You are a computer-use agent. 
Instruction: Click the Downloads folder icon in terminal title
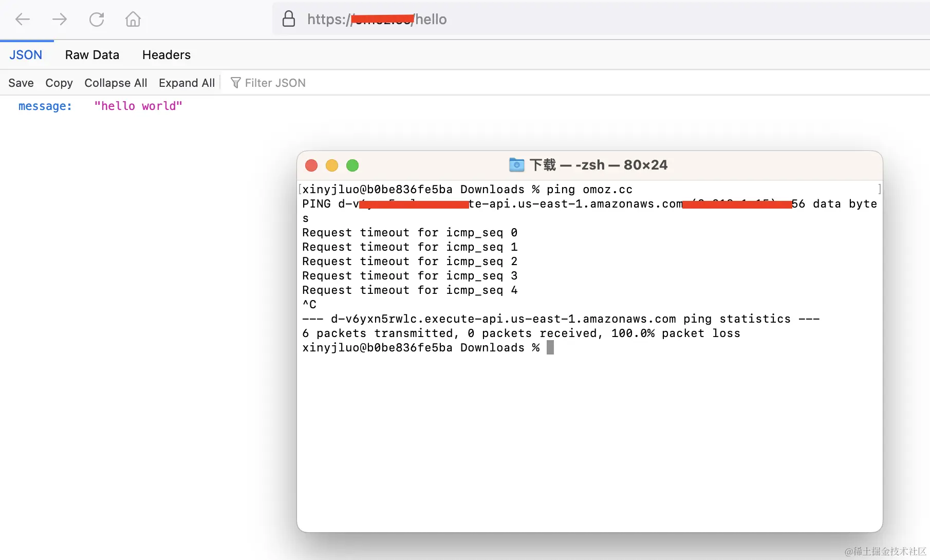pos(516,165)
